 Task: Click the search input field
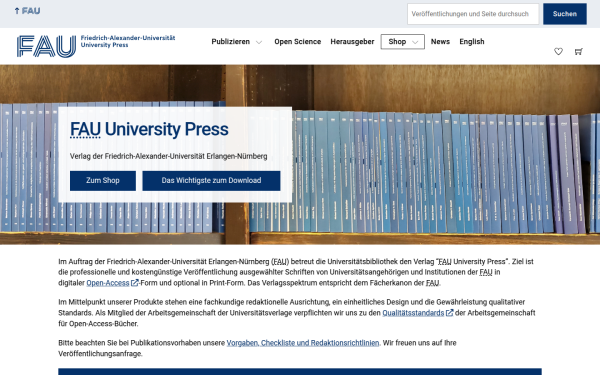[x=473, y=14]
